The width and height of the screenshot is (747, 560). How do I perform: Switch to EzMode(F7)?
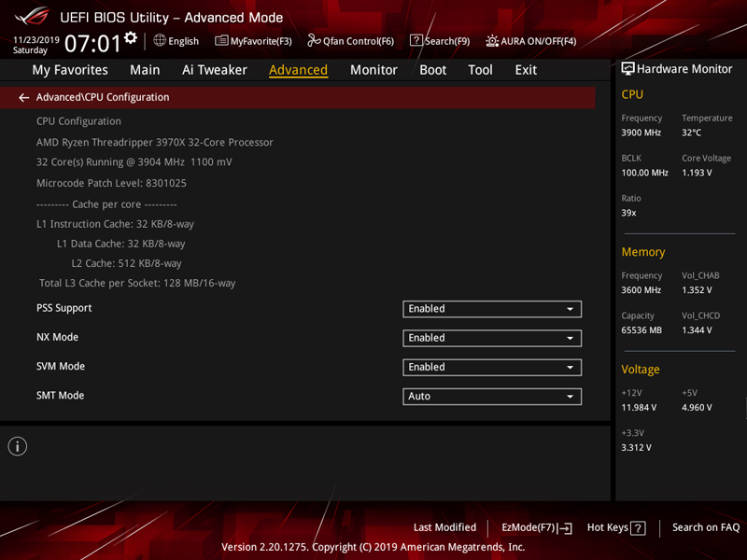pyautogui.click(x=536, y=528)
